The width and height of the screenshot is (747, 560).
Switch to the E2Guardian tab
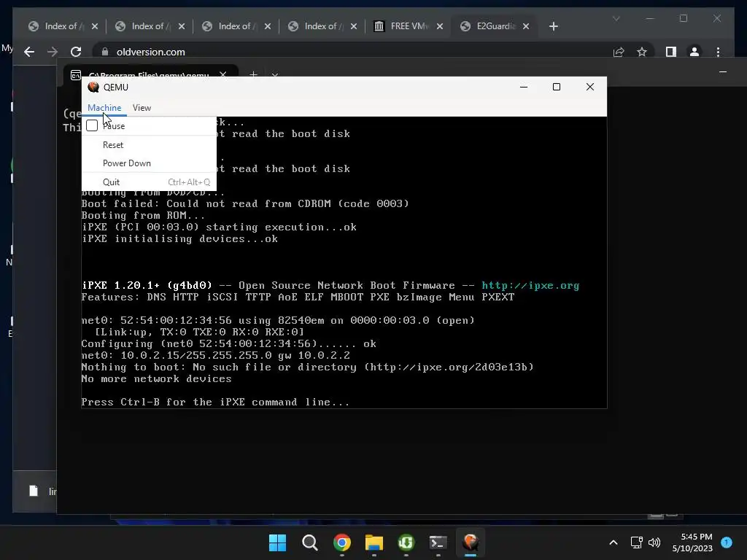[x=495, y=26]
